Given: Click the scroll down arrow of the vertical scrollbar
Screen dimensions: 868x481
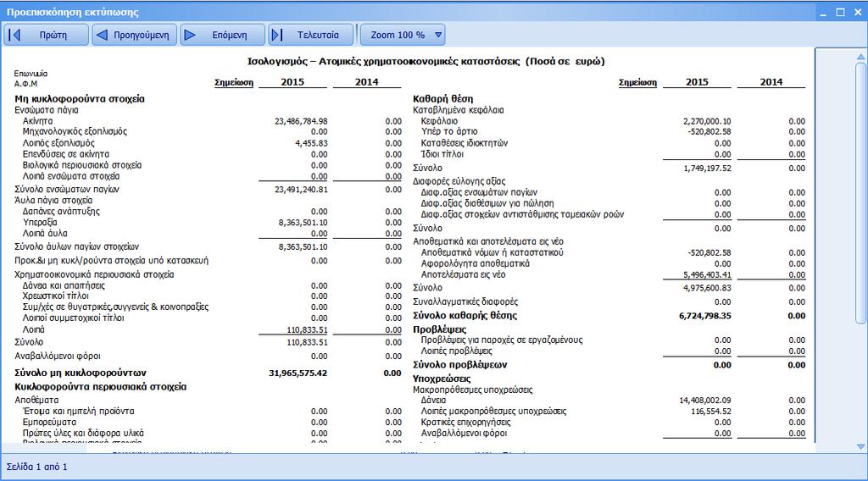Looking at the screenshot, I should [861, 446].
